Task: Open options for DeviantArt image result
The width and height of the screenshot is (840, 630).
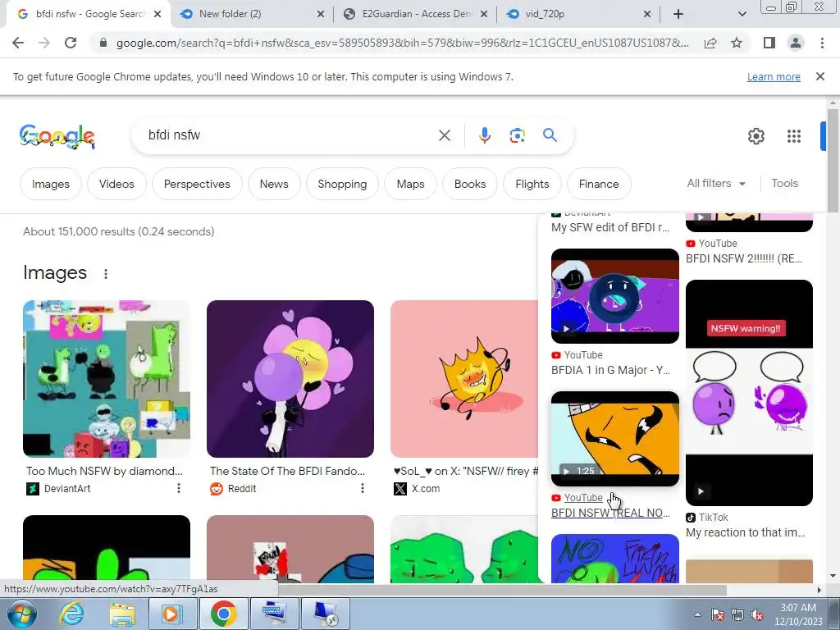Action: point(178,488)
